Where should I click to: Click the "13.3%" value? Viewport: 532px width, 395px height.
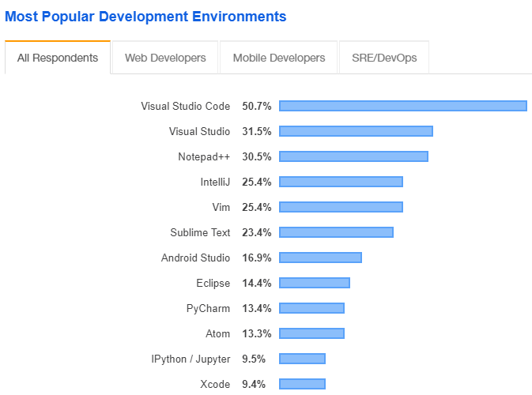pos(256,333)
